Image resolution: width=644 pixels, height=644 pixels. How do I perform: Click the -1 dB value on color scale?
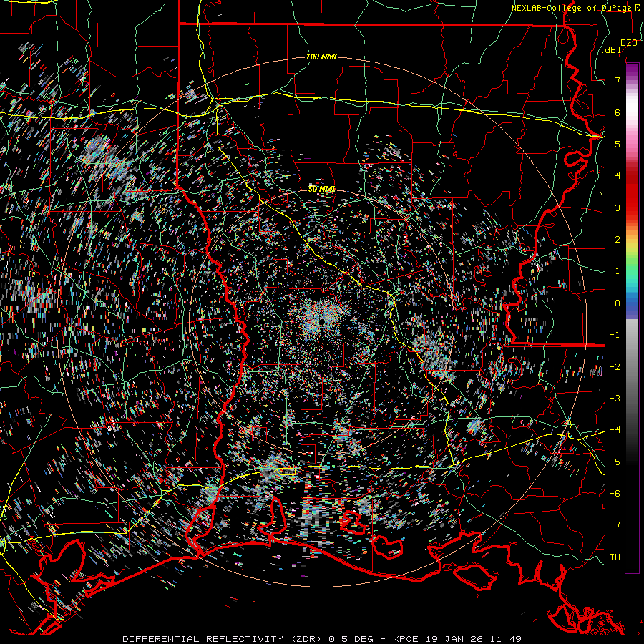pyautogui.click(x=615, y=335)
